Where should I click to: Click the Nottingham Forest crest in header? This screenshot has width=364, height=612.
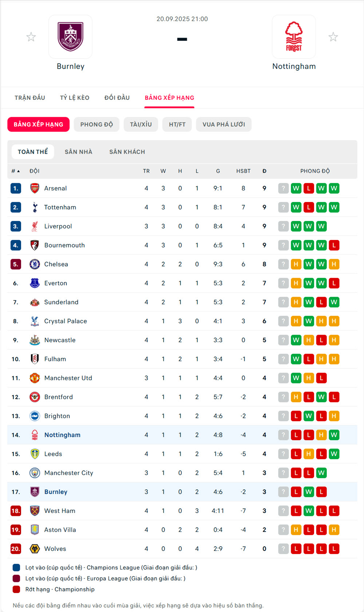(x=294, y=37)
